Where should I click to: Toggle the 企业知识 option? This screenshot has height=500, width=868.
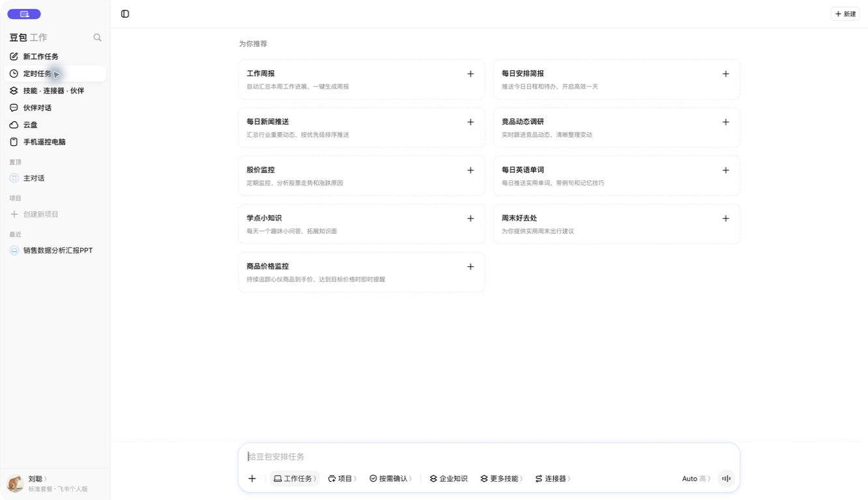point(448,479)
